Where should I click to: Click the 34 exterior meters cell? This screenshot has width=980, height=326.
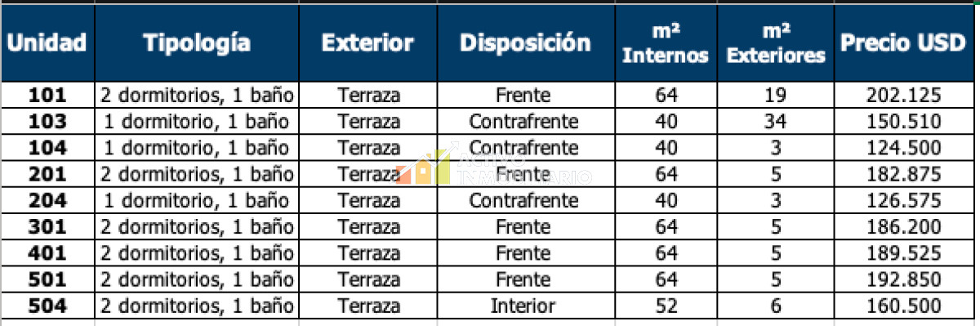(776, 122)
